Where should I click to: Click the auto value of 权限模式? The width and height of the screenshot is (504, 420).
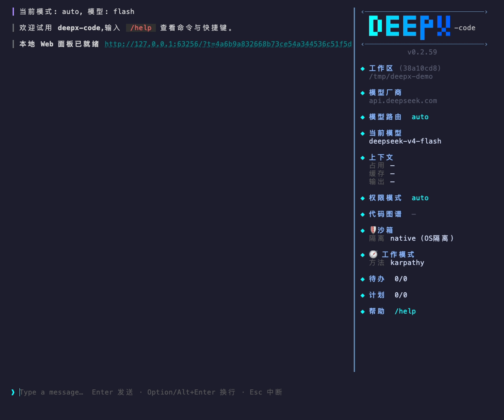tap(420, 198)
